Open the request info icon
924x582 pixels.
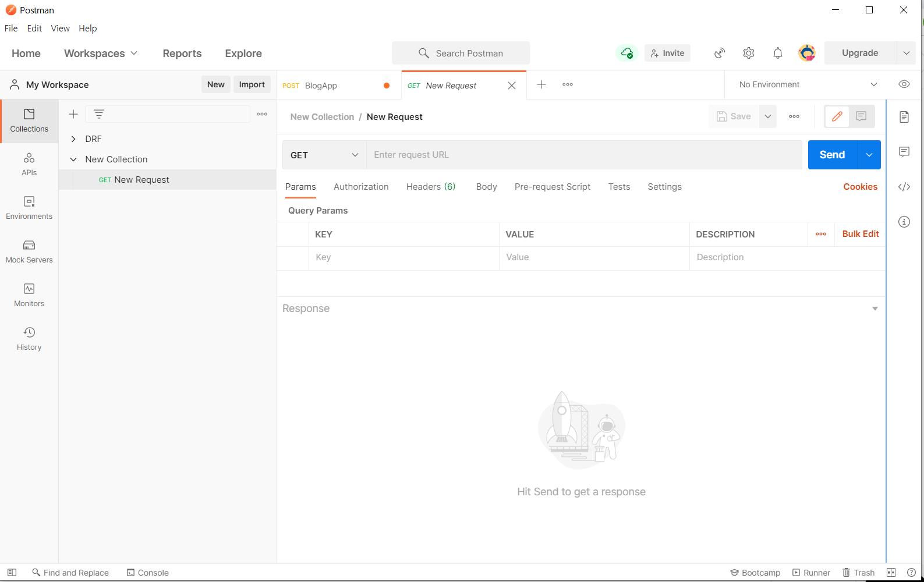(904, 222)
